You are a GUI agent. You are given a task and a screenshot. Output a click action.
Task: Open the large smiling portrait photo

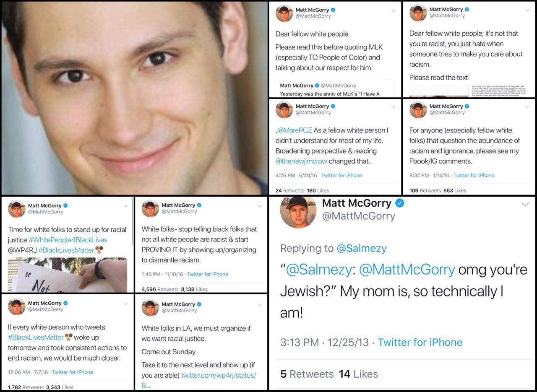coord(134,98)
